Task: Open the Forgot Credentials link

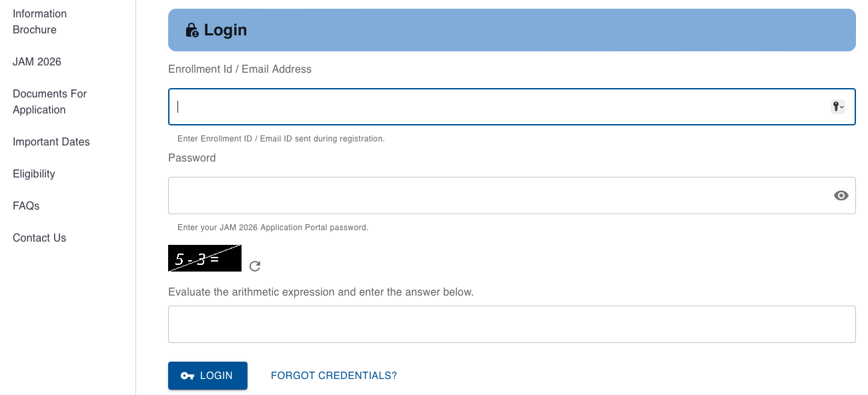Action: (x=334, y=376)
